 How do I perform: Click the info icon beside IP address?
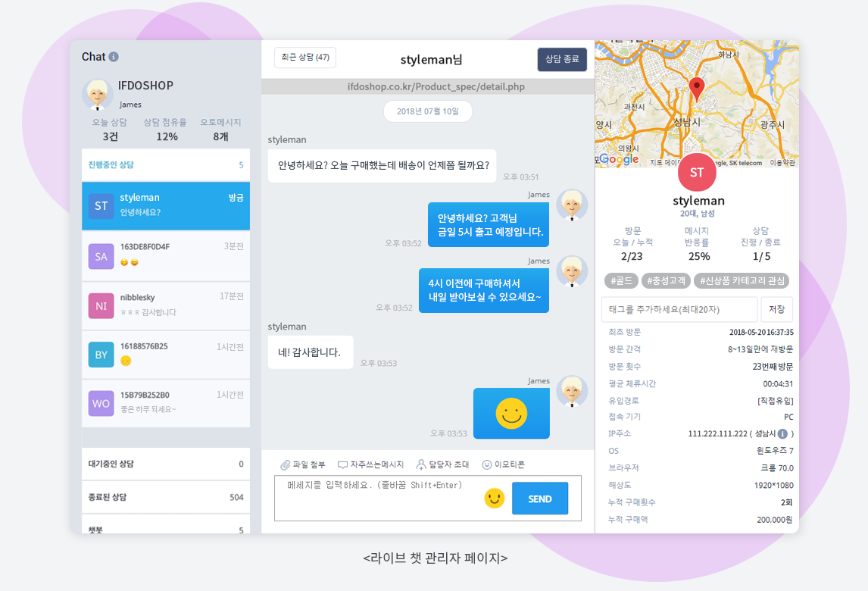pos(782,434)
